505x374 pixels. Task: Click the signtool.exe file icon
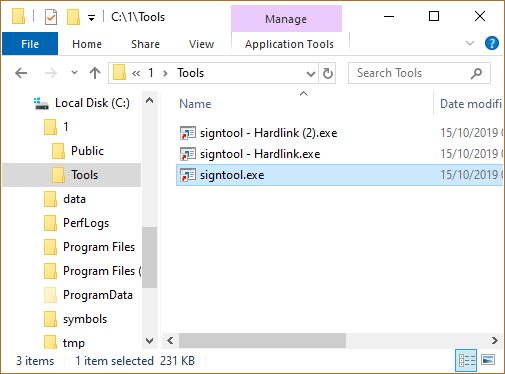[188, 175]
